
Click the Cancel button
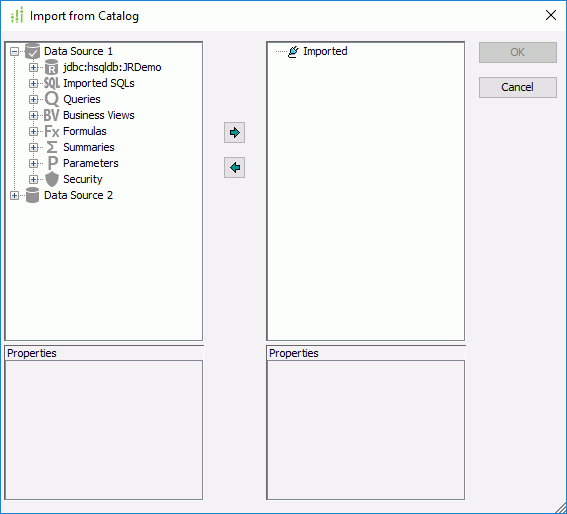click(517, 87)
